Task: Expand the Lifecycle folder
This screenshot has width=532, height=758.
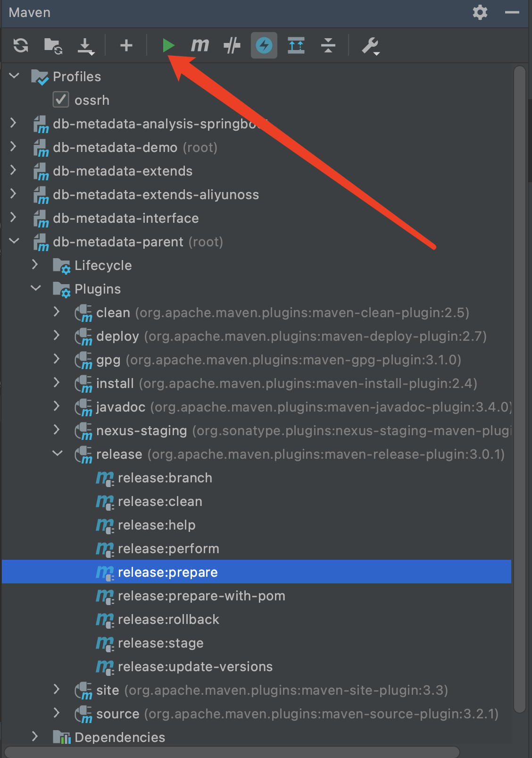Action: tap(35, 265)
